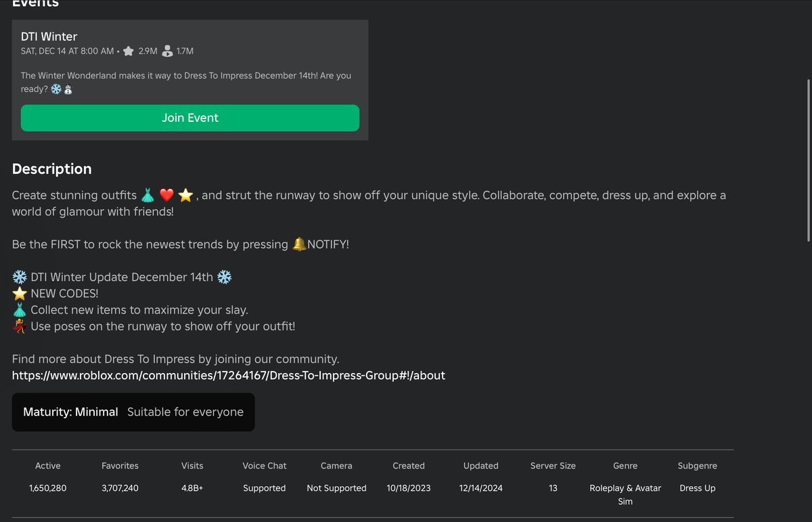This screenshot has width=812, height=522.
Task: Click the event date 'SAT, DEC 14 AT 8:00 AM'
Action: 68,51
